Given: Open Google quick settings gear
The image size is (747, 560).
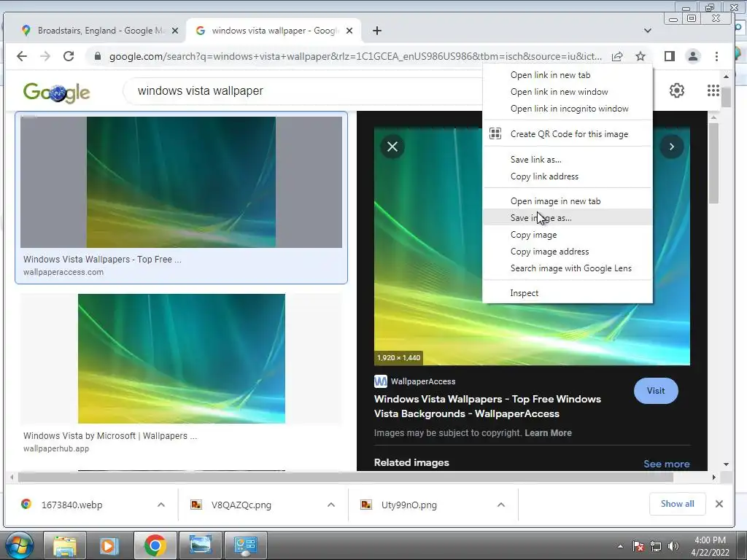Looking at the screenshot, I should (676, 90).
